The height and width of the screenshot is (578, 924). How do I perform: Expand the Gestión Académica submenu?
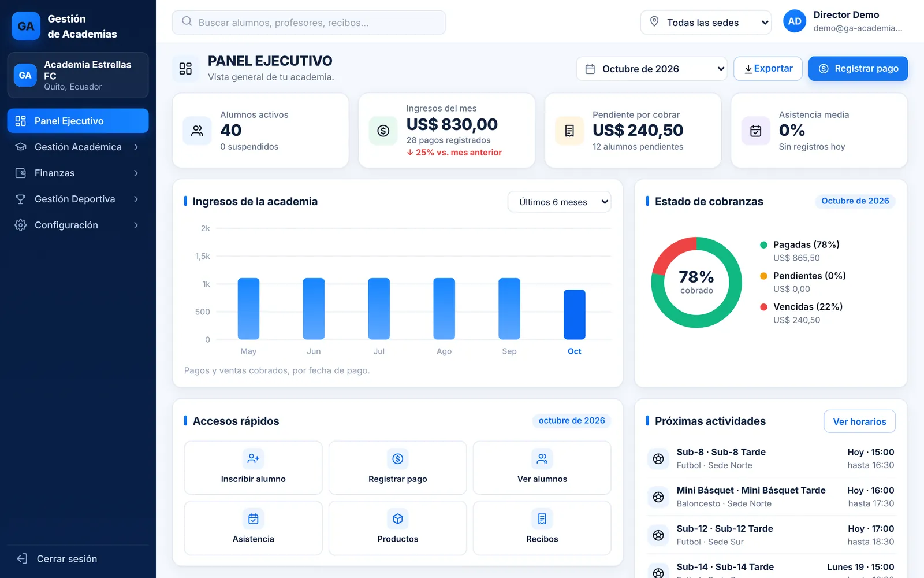78,147
